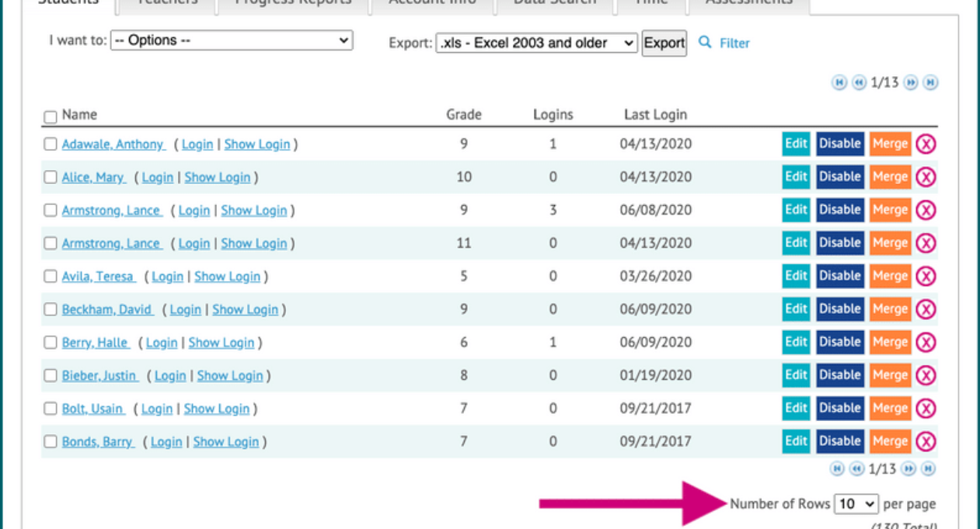This screenshot has height=529, width=980.
Task: Open the Bolt, Usain name link
Action: (x=93, y=409)
